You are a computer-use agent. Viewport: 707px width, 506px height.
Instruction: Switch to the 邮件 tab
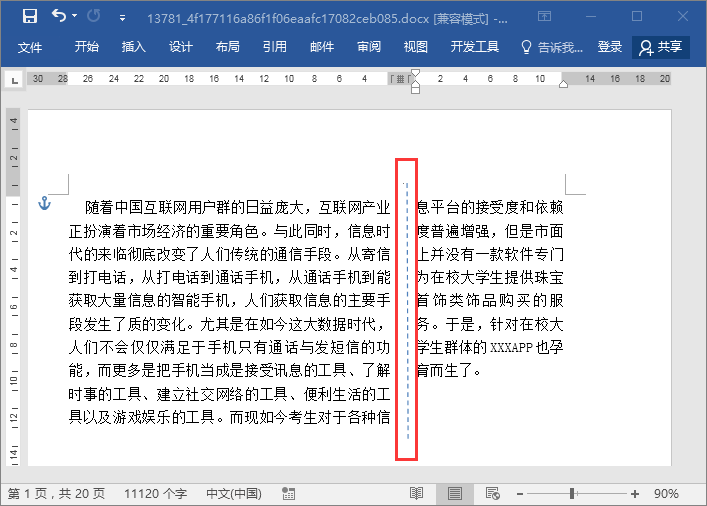pos(322,47)
